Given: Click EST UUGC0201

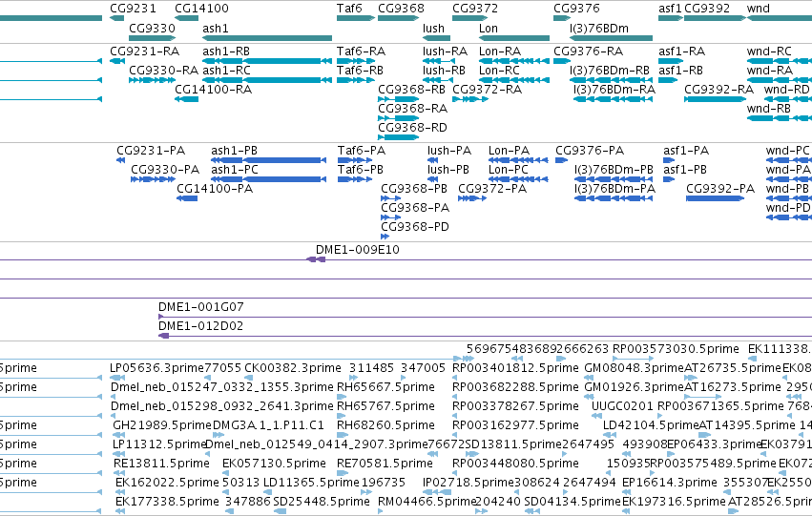Looking at the screenshot, I should (622, 406).
